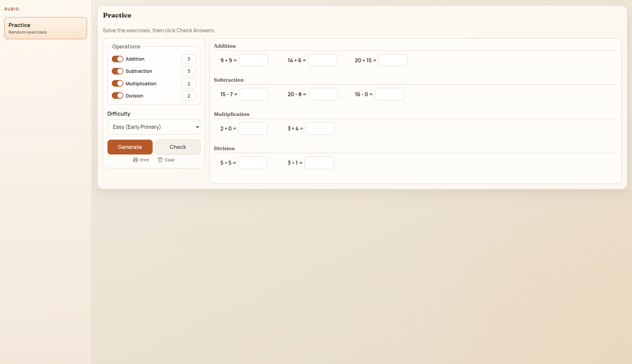This screenshot has height=364, width=632.
Task: Click the answer box for 16 - 0
Action: 389,94
